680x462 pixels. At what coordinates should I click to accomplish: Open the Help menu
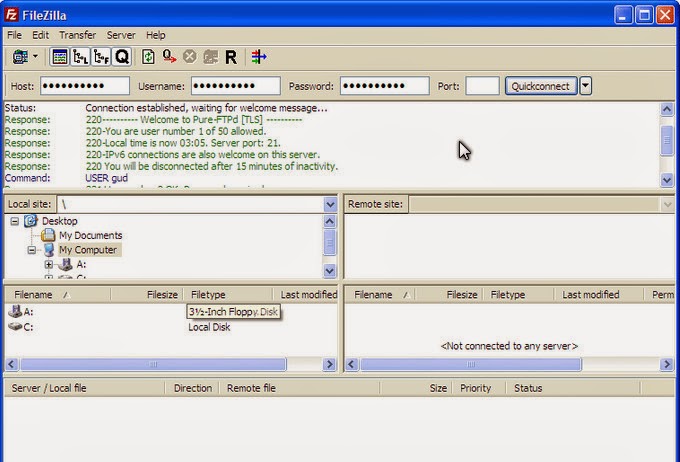pyautogui.click(x=156, y=35)
